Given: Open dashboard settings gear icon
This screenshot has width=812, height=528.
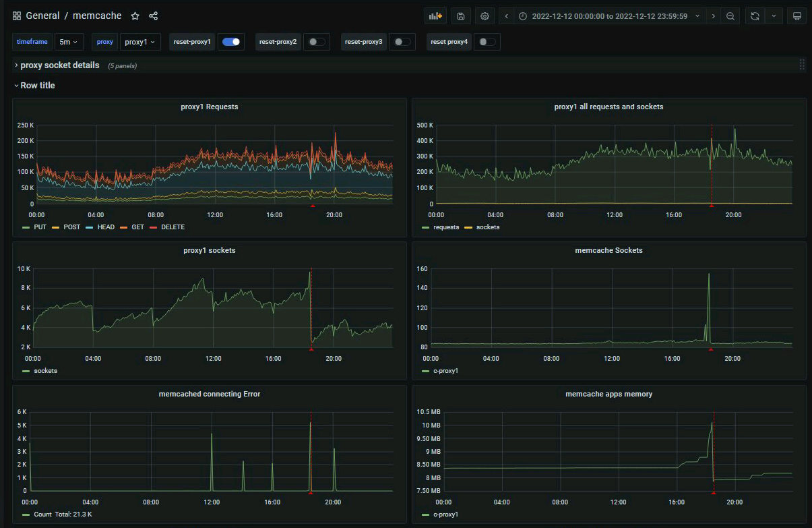Looking at the screenshot, I should point(484,16).
